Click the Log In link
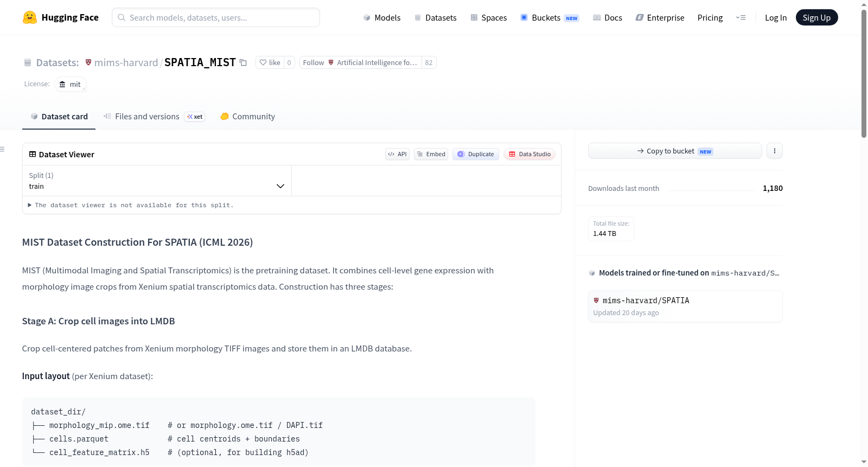 coord(776,18)
